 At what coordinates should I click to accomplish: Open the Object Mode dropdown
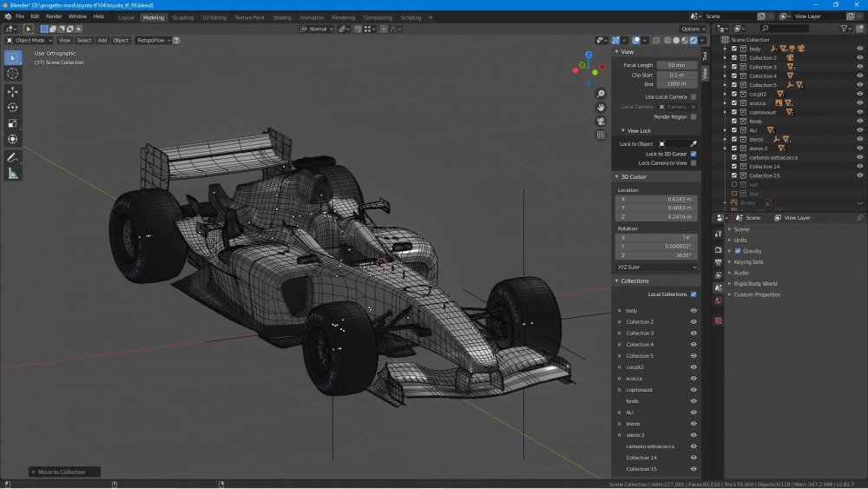tap(29, 41)
